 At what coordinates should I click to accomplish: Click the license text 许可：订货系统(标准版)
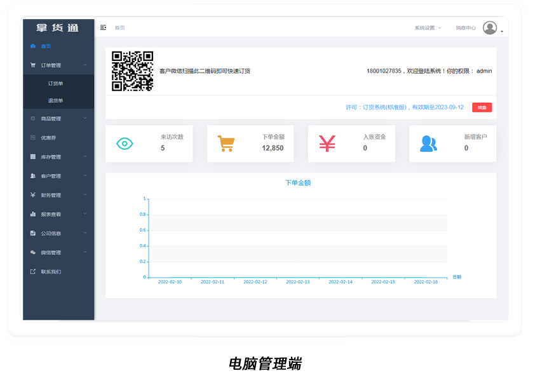point(376,107)
